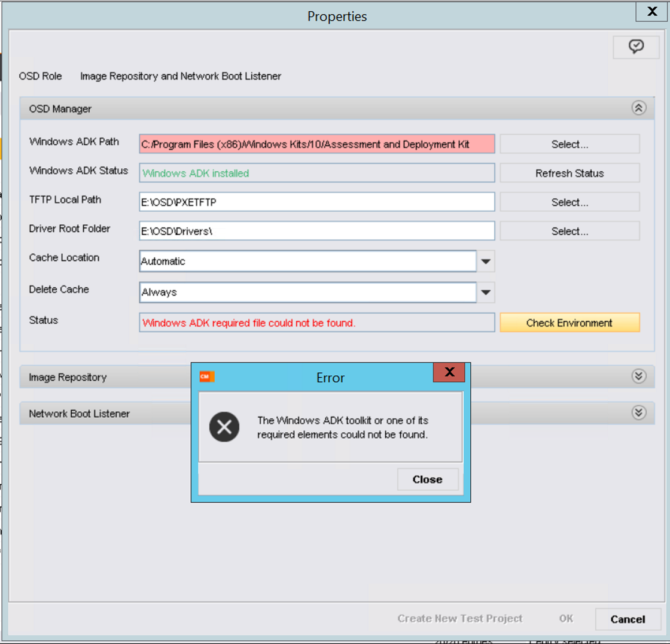Click the CM logo in Error dialog

(x=206, y=376)
